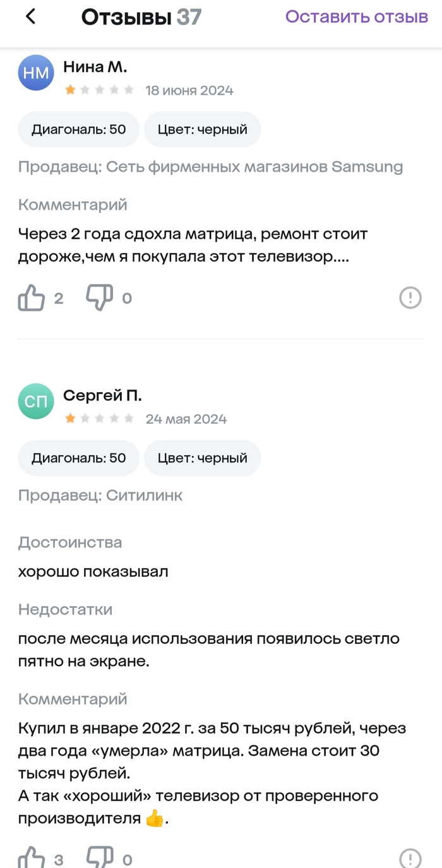Select reviewer name "Нина М."
This screenshot has width=442, height=868.
pyautogui.click(x=95, y=66)
